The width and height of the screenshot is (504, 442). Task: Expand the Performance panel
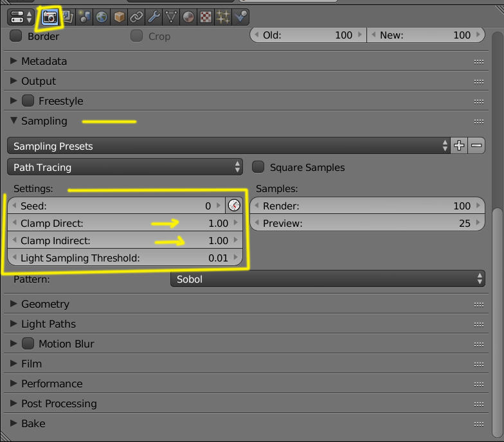pyautogui.click(x=13, y=383)
